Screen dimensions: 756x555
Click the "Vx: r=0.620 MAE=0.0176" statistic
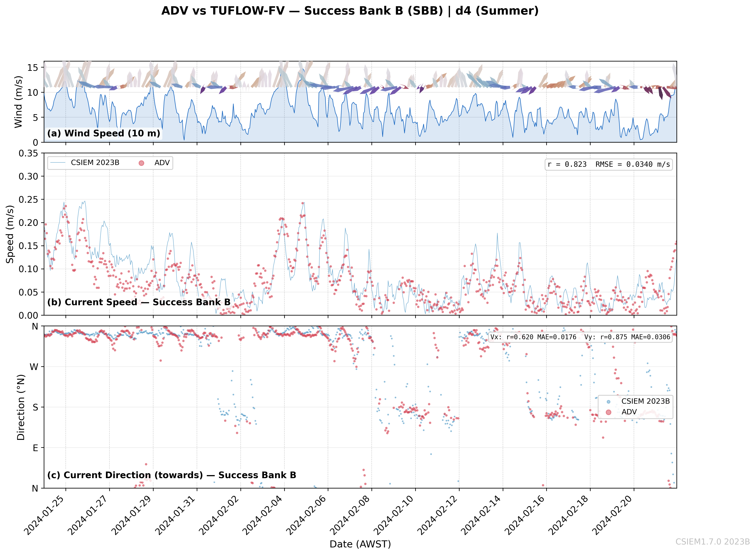pos(533,337)
